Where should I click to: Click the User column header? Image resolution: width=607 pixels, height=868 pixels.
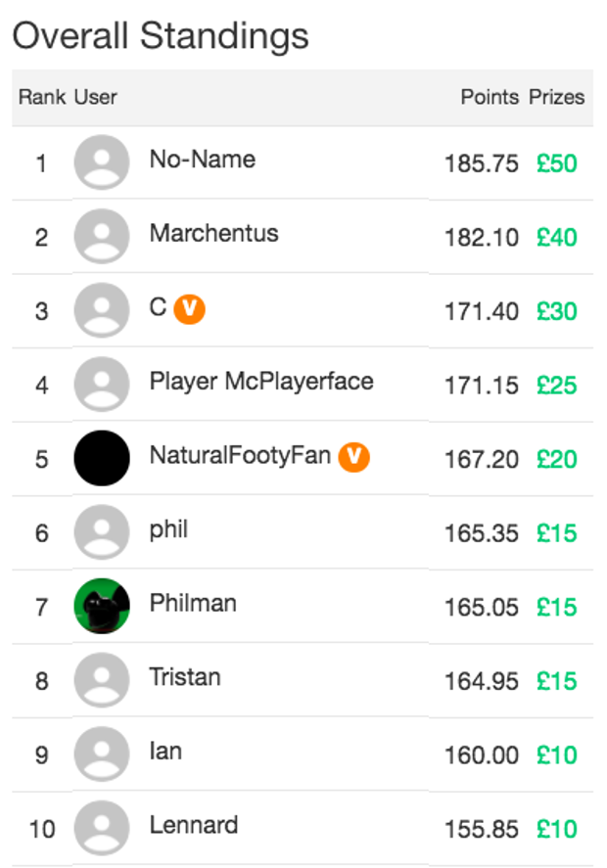(x=96, y=97)
